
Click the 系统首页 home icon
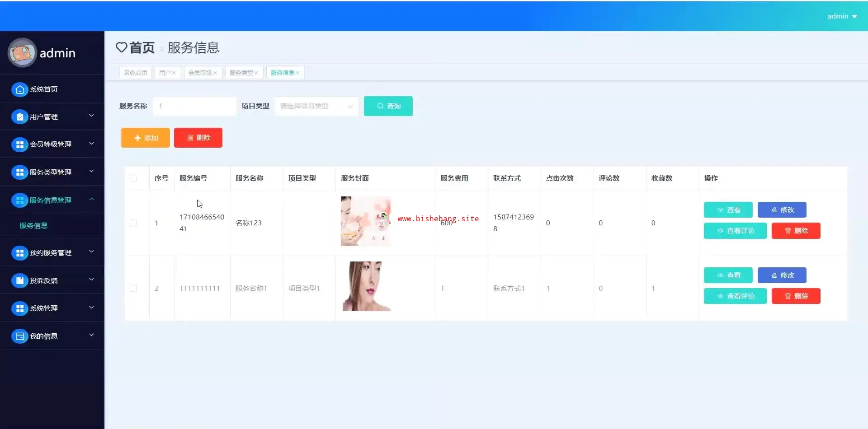coord(19,89)
